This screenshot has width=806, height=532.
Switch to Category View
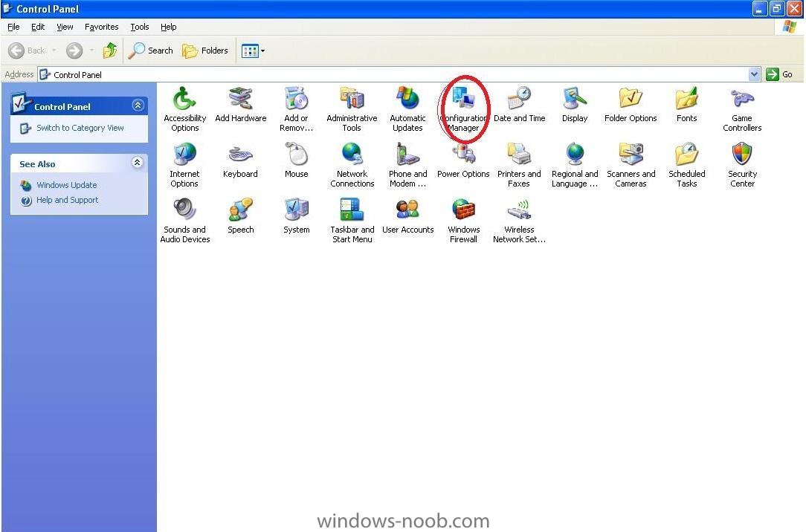pos(80,128)
